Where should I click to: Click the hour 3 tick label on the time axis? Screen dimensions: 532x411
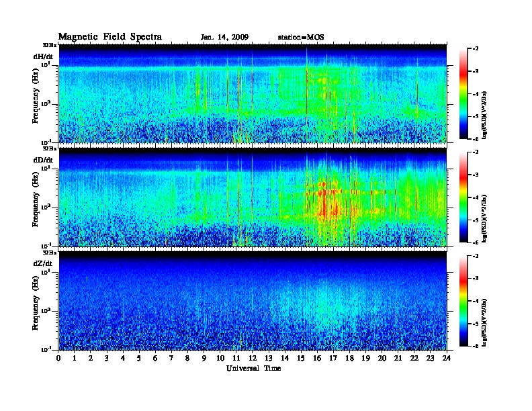coord(107,359)
